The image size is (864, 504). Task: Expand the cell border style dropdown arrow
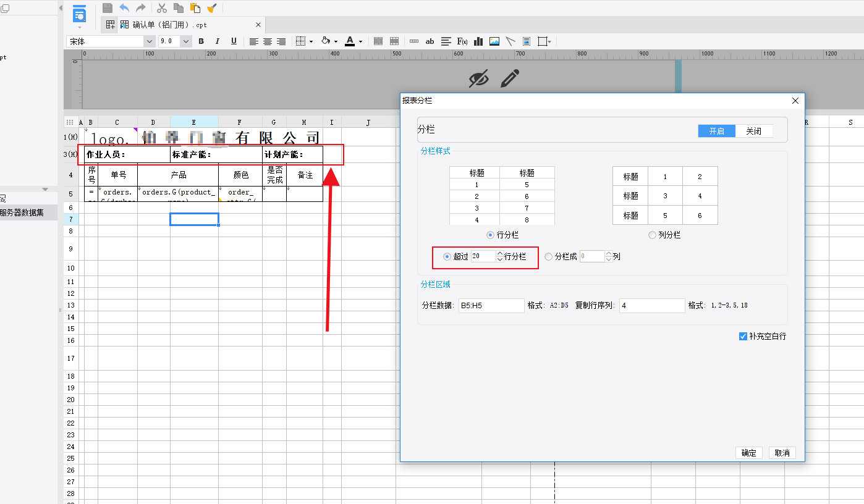[x=311, y=41]
